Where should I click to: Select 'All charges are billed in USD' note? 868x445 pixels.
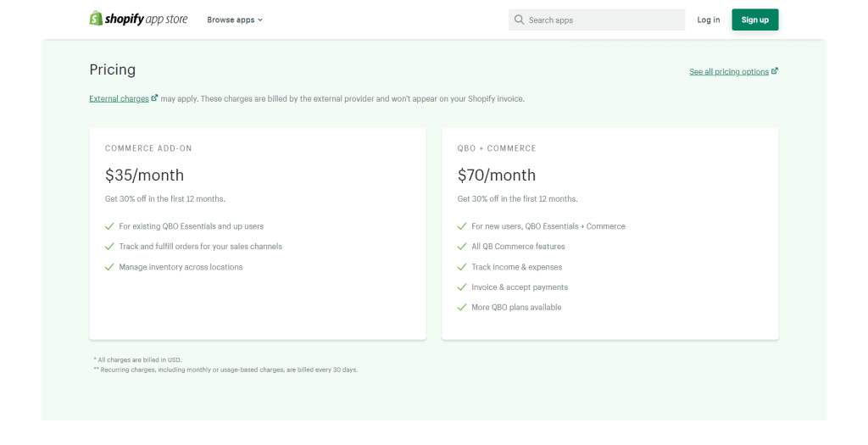point(138,359)
